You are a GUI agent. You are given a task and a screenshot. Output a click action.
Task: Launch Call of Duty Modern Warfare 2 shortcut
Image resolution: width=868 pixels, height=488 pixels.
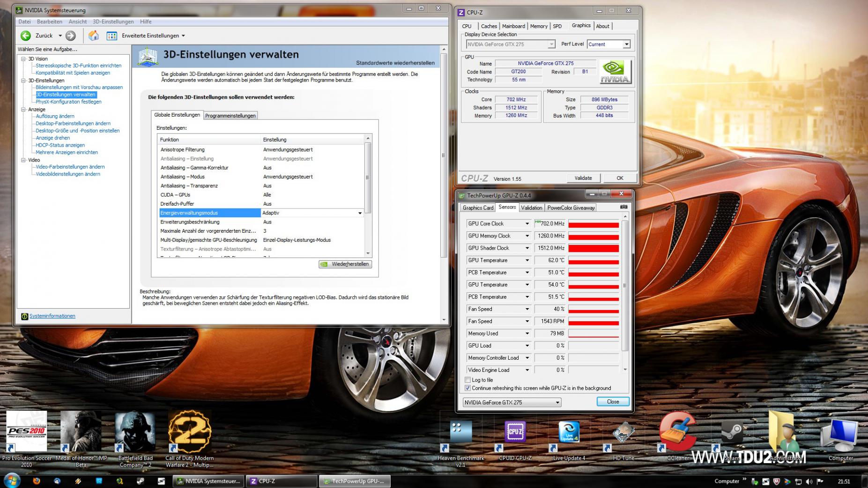[x=190, y=439]
